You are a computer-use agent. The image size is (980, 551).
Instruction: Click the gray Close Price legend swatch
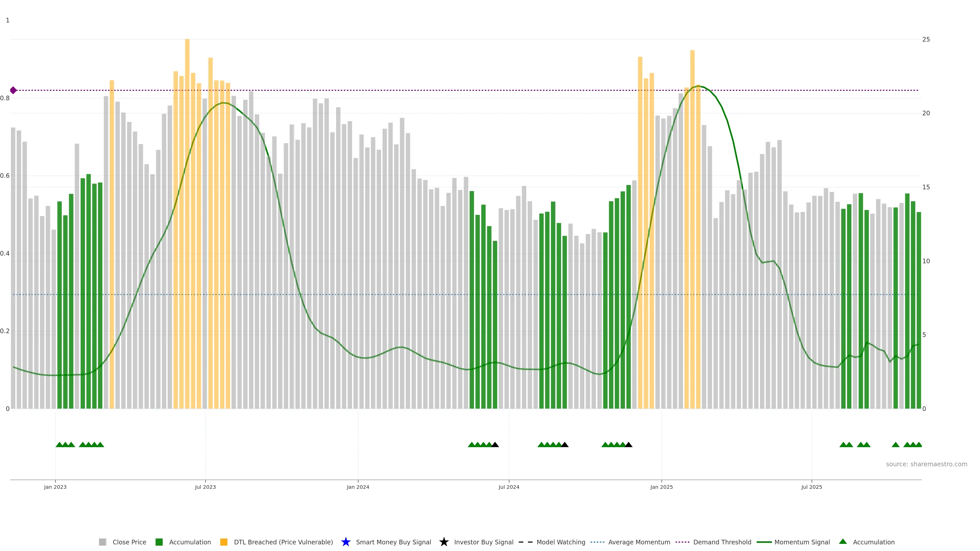click(x=102, y=542)
